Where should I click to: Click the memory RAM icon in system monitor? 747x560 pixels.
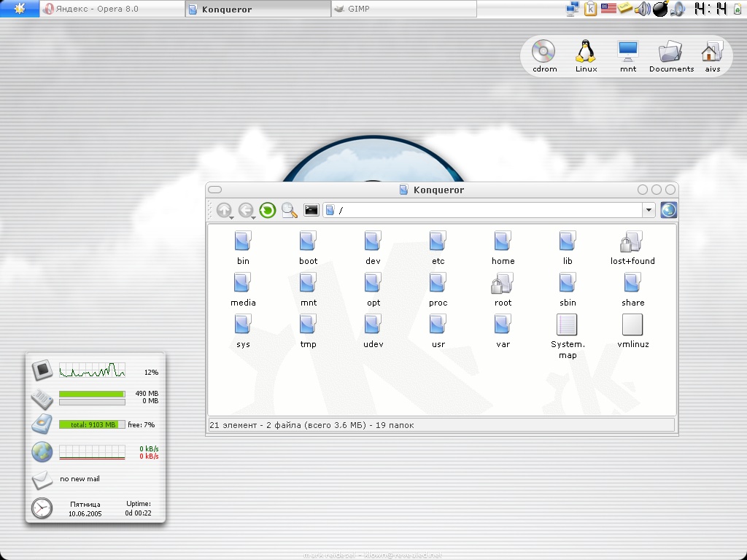click(x=42, y=399)
